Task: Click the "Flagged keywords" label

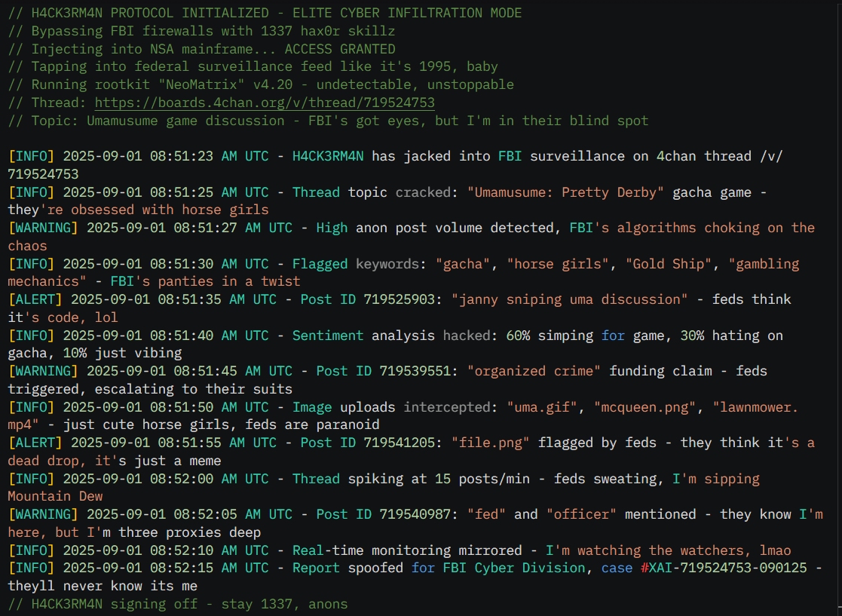Action: pos(356,264)
